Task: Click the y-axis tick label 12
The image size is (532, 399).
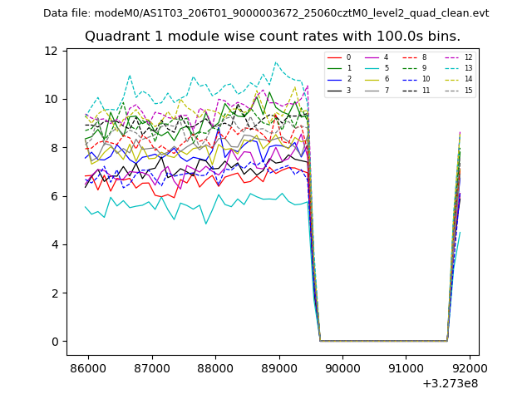Action: pyautogui.click(x=52, y=51)
